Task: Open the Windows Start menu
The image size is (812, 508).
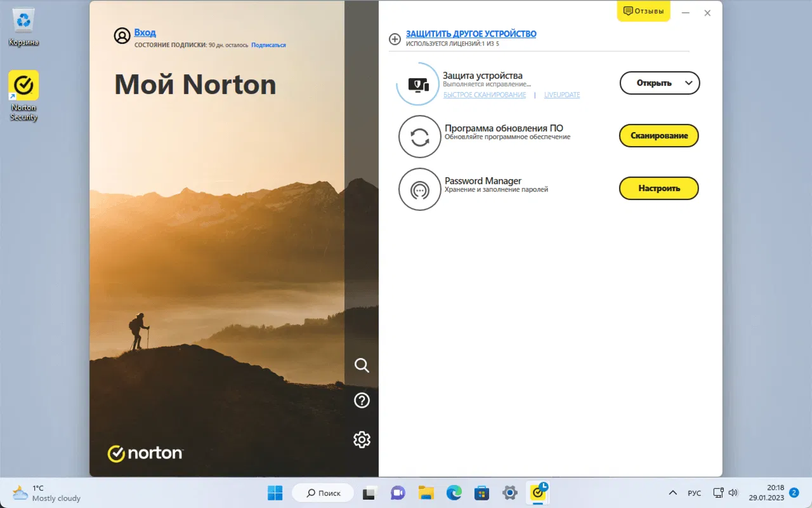Action: click(275, 493)
